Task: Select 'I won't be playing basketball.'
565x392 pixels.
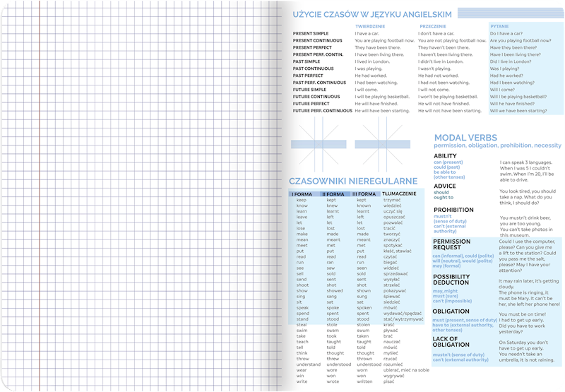Action: tap(448, 97)
